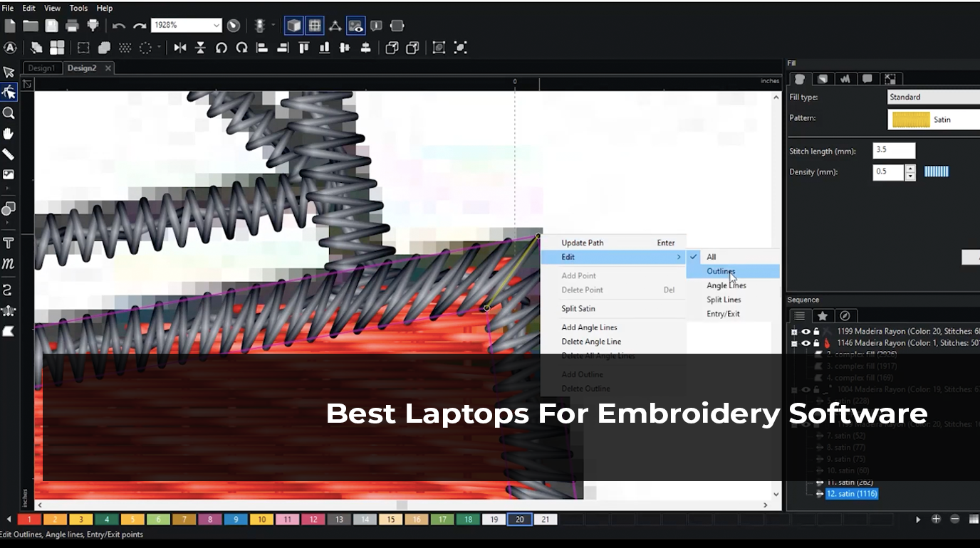The image size is (980, 548).
Task: Select the Pan hand tool
Action: point(9,134)
